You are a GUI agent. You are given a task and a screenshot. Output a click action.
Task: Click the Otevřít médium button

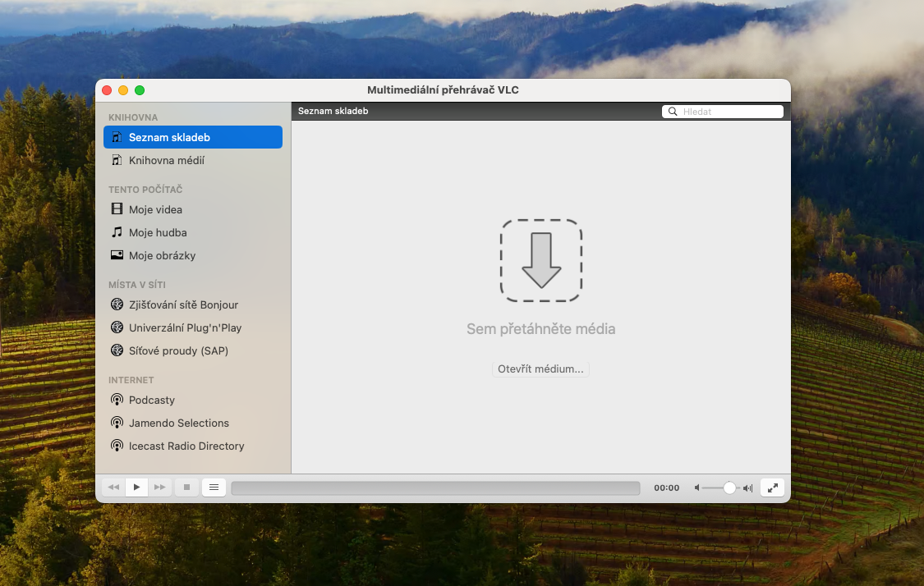point(540,369)
